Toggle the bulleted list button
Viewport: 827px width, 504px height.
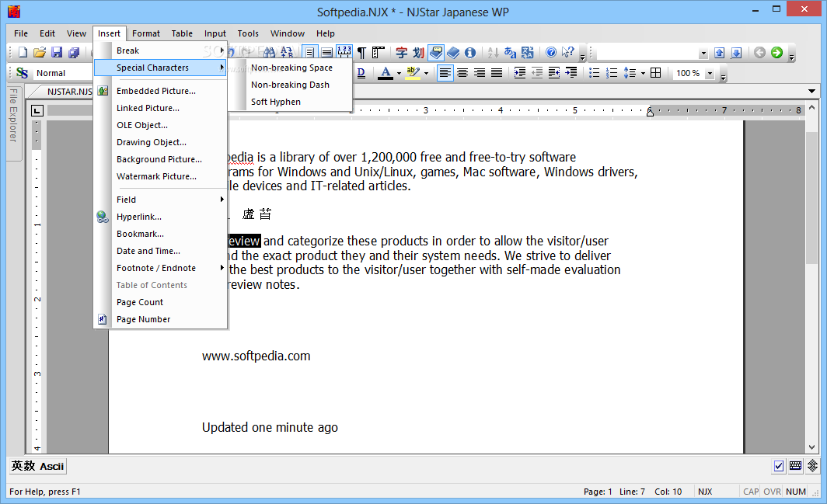594,73
